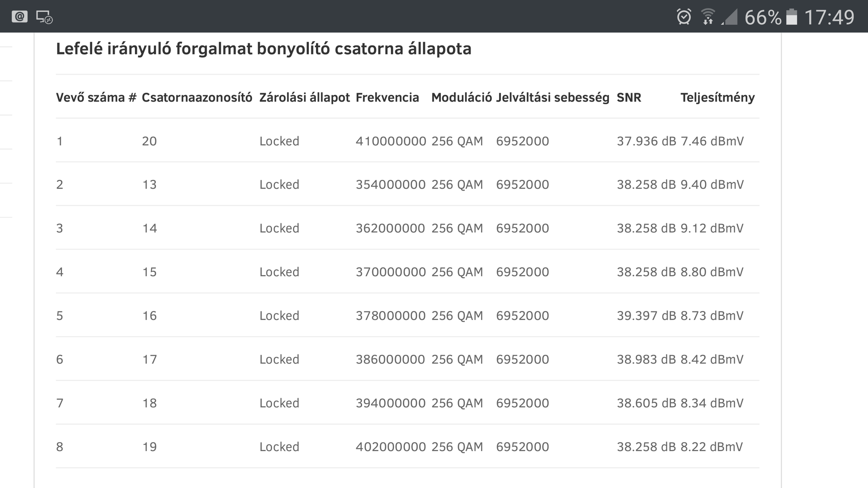This screenshot has width=868, height=488.
Task: Click the Csatornaazonosító column header
Action: click(x=197, y=98)
